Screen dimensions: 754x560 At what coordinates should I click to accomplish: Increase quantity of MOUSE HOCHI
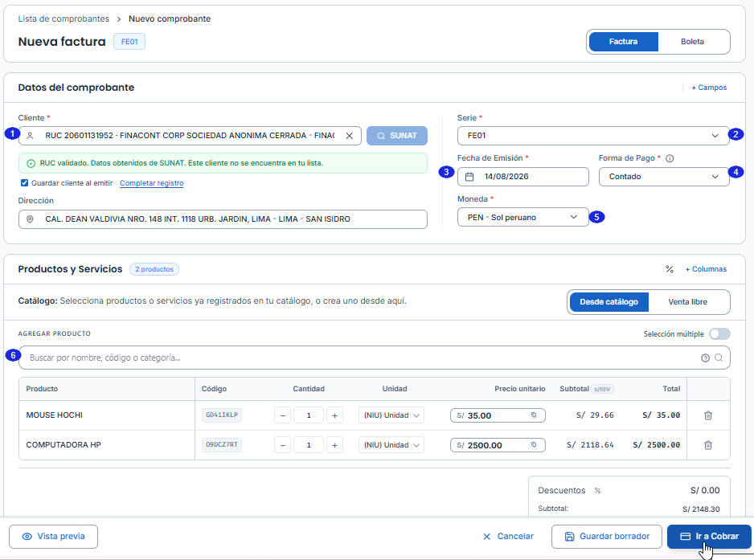334,415
